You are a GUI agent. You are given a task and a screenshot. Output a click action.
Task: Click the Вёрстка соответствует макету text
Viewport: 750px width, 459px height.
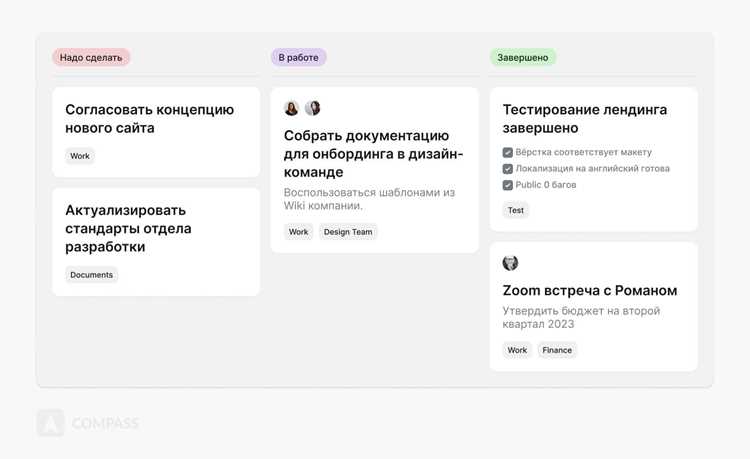pyautogui.click(x=584, y=153)
